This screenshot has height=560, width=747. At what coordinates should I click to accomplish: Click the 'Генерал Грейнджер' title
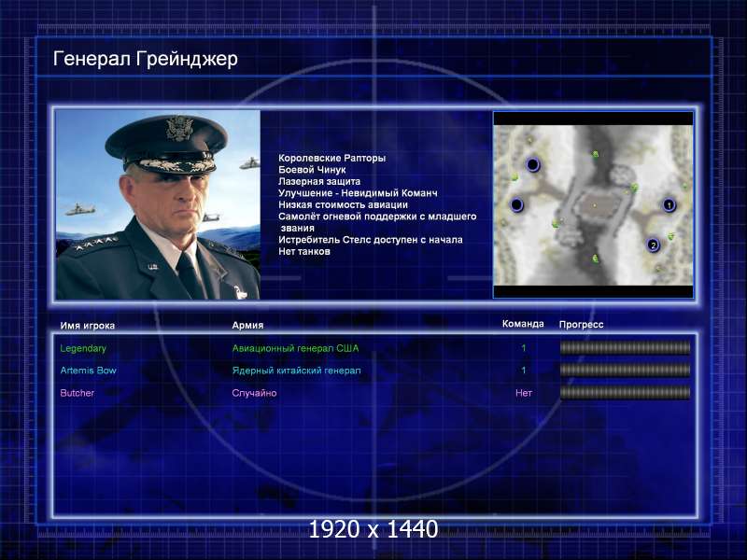point(146,60)
